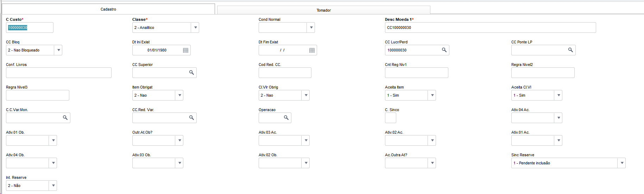This screenshot has width=644, height=194.
Task: Open the Aceita Item dropdown
Action: pyautogui.click(x=432, y=95)
